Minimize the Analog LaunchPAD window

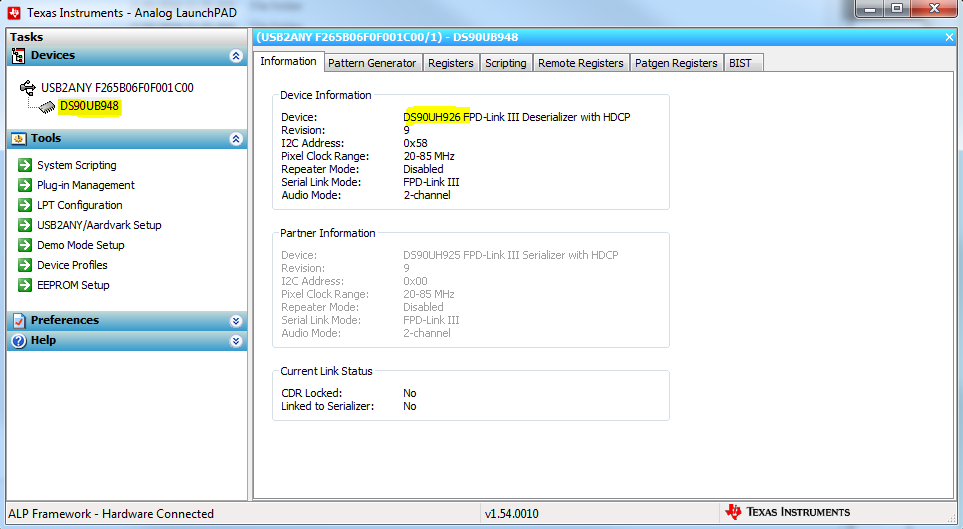[x=870, y=9]
